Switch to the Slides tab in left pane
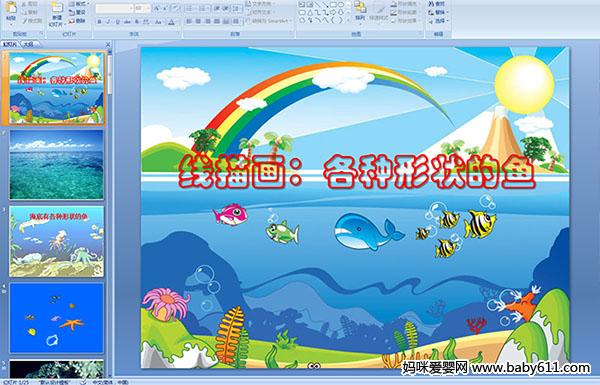600x385 pixels. point(10,44)
